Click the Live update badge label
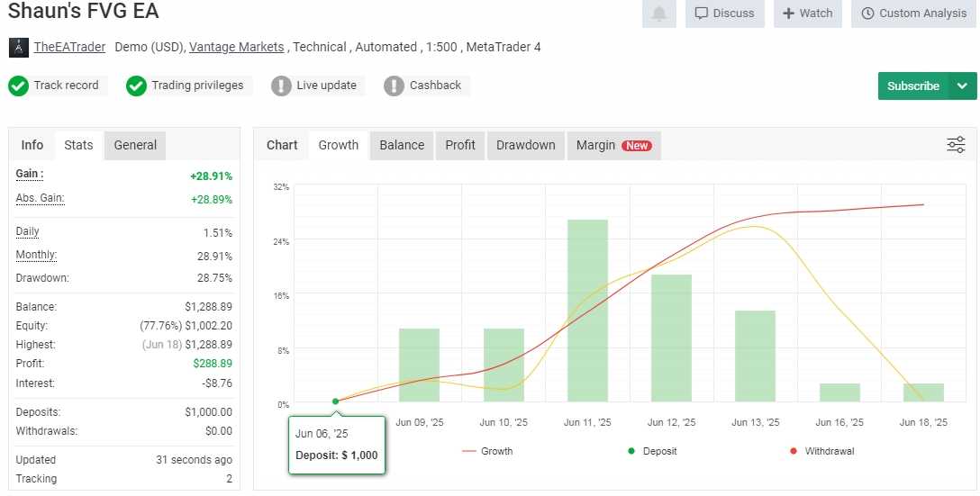 326,85
